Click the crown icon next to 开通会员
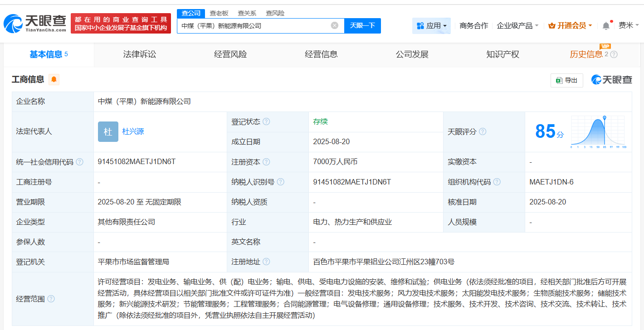 click(x=551, y=25)
